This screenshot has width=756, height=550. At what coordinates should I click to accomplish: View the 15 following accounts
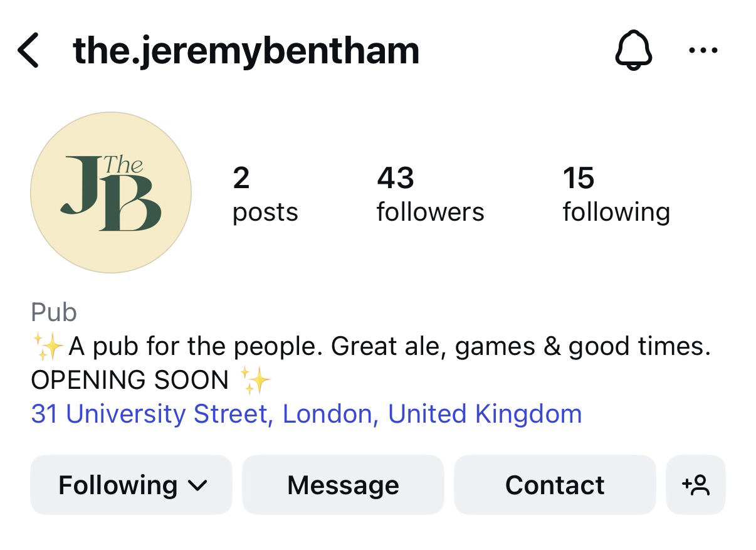click(x=616, y=194)
